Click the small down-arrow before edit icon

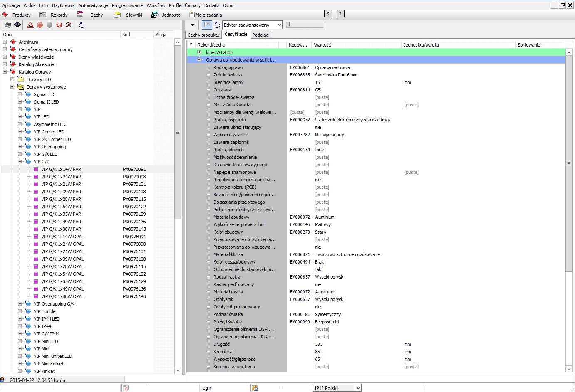point(192,25)
